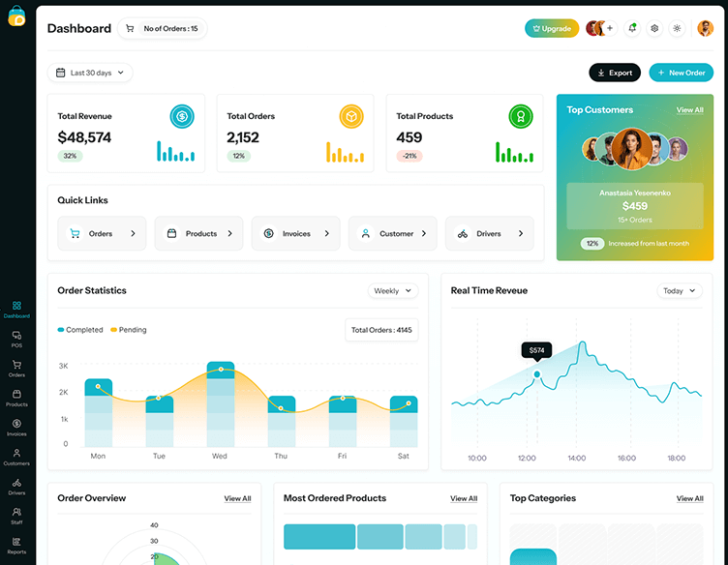The image size is (728, 565).
Task: Open the Products quick link
Action: pos(198,233)
